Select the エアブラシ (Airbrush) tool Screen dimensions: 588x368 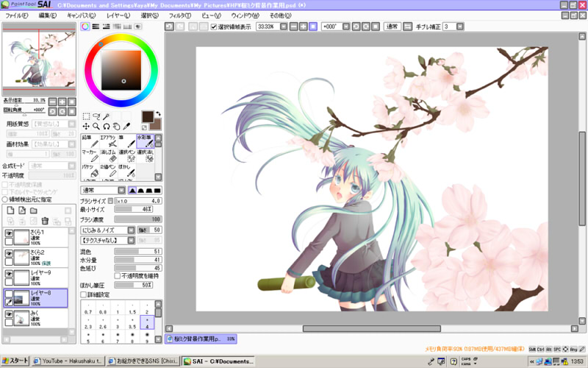[108, 140]
